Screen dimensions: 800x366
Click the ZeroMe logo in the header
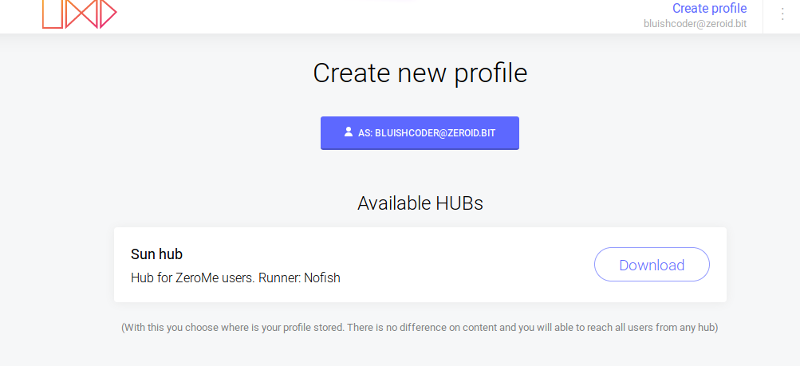(79, 14)
